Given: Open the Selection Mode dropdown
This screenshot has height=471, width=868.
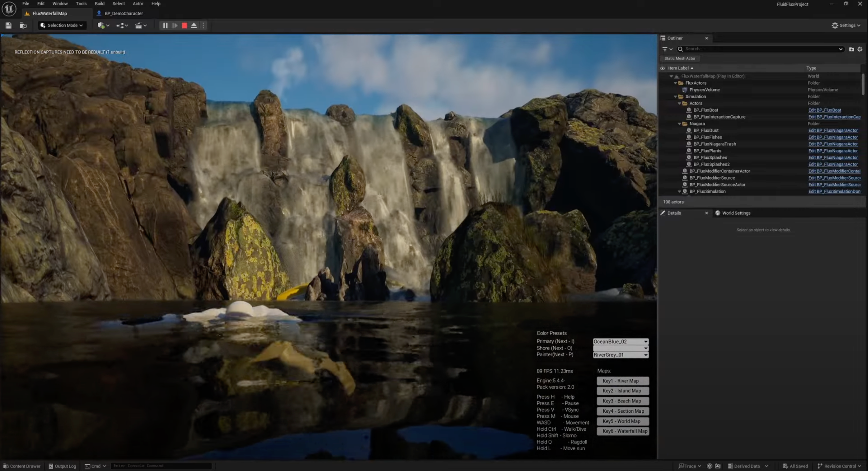Looking at the screenshot, I should [x=62, y=25].
